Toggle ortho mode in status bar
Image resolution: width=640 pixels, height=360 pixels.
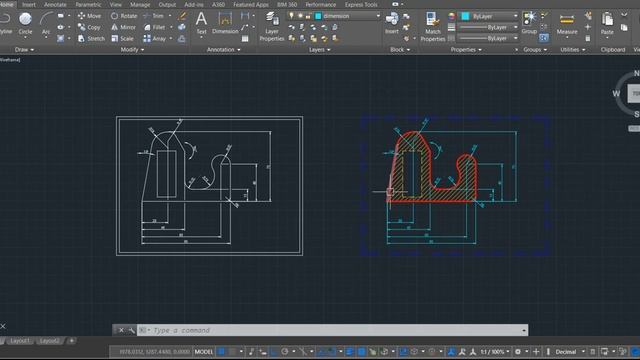(x=273, y=351)
